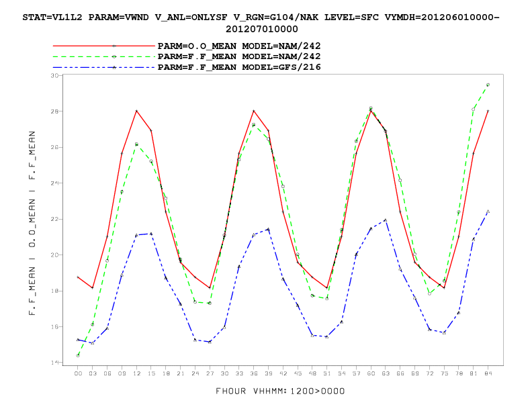Click x-axis tick label 09
The width and height of the screenshot is (532, 411).
[122, 373]
